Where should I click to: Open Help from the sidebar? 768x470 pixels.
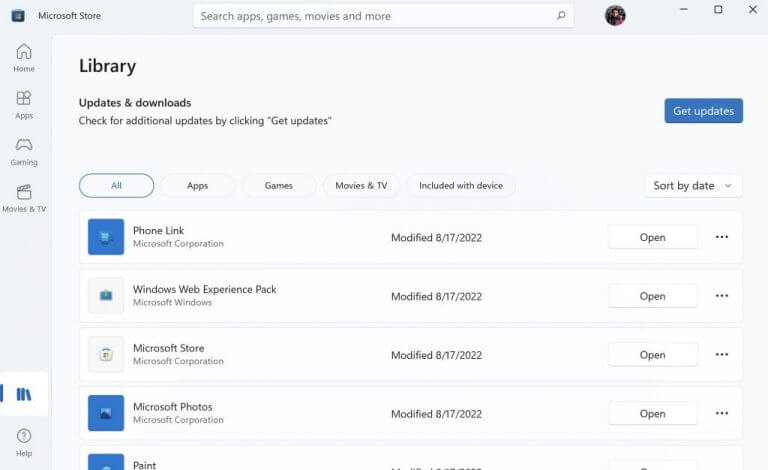(24, 443)
